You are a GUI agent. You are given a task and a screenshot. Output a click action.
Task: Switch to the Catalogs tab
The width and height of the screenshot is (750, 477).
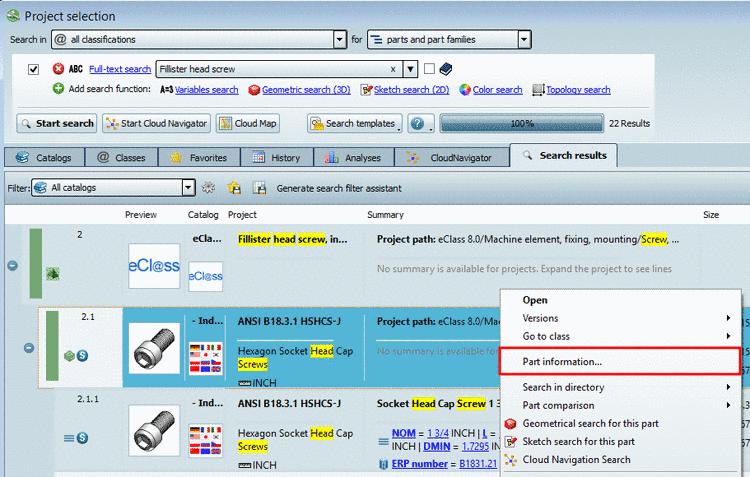point(44,157)
